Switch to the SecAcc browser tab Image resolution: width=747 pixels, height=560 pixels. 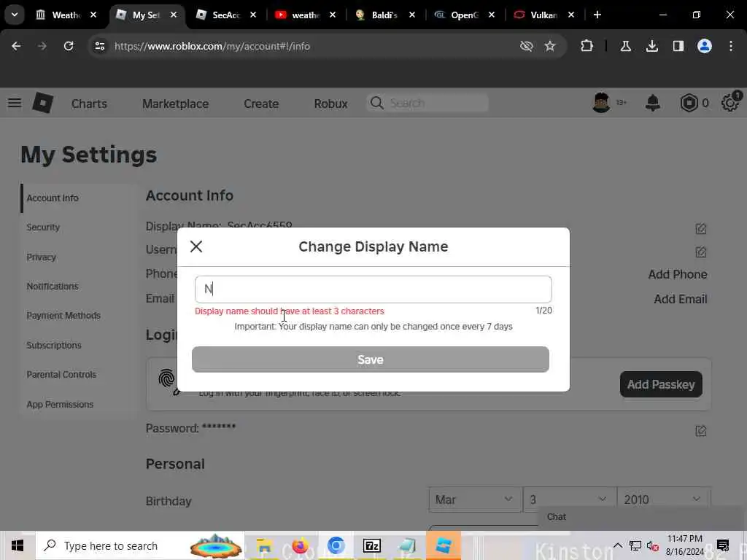[x=225, y=15]
